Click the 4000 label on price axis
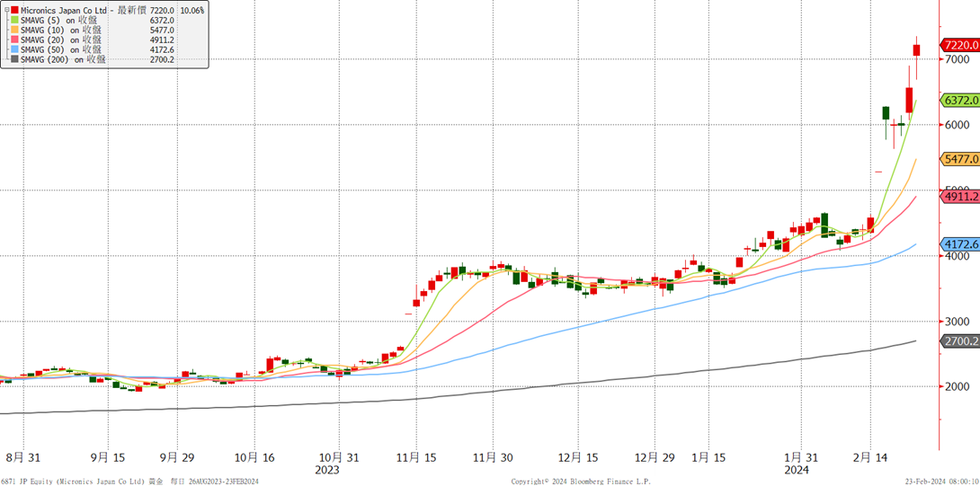Viewport: 980px width, 486px height. [957, 256]
